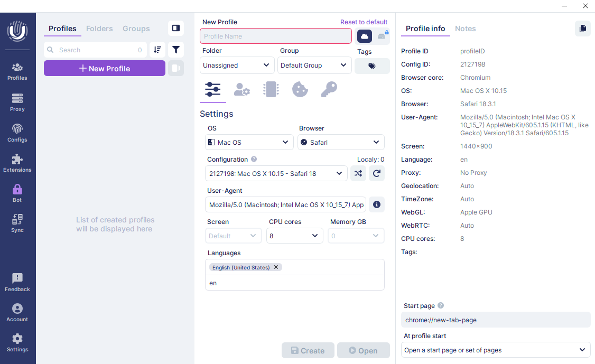Viewport: 595px width, 364px height.
Task: Switch to the Notes tab
Action: (x=465, y=29)
